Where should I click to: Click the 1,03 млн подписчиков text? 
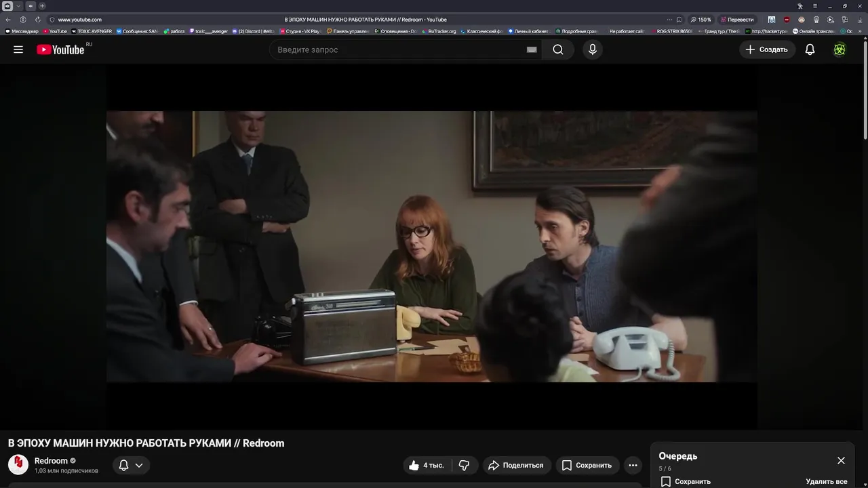pos(66,471)
